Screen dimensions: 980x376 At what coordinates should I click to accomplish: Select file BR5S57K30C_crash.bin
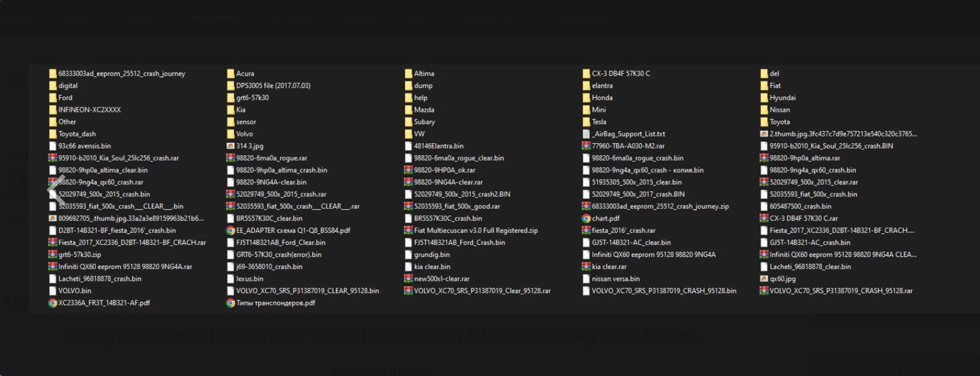[x=448, y=219]
